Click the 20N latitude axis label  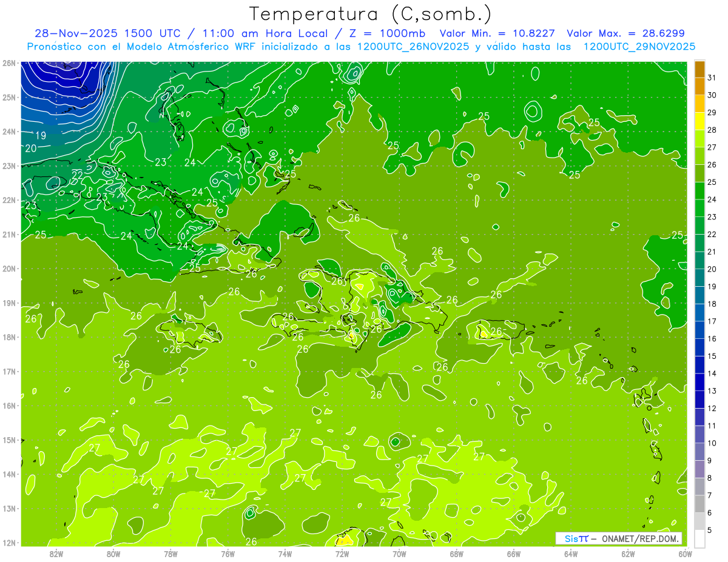click(9, 269)
